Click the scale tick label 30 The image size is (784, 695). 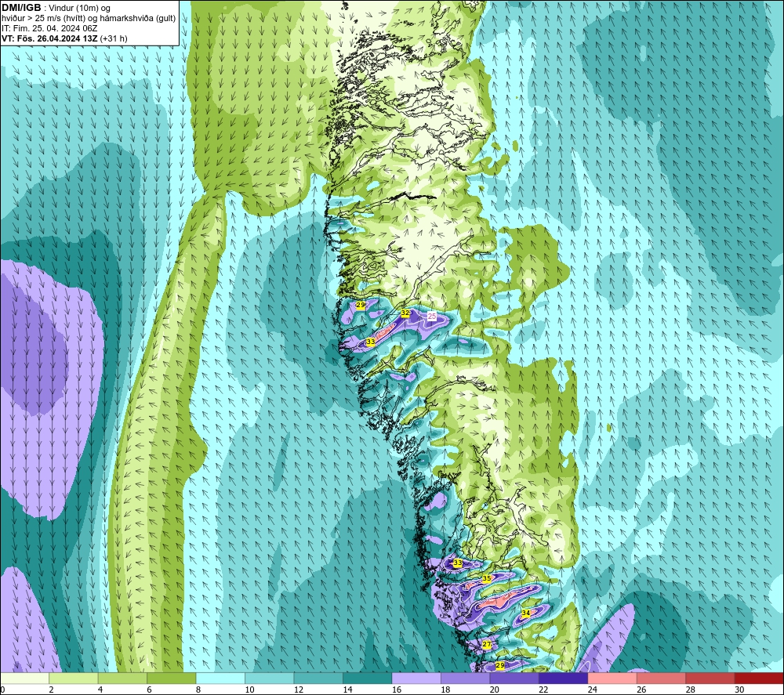click(740, 690)
